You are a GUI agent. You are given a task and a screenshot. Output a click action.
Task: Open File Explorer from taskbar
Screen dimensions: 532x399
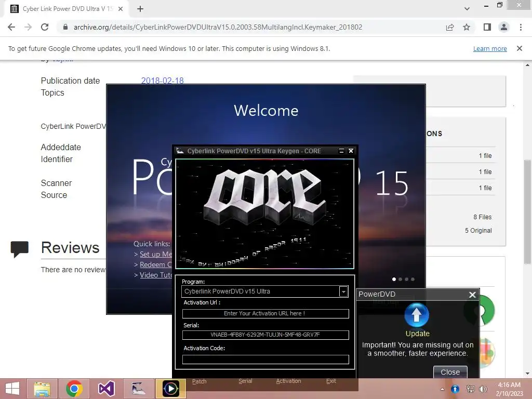(42, 389)
